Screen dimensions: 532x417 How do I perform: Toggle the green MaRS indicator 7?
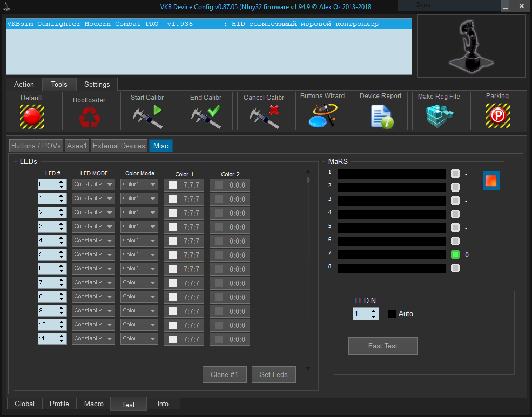click(455, 255)
